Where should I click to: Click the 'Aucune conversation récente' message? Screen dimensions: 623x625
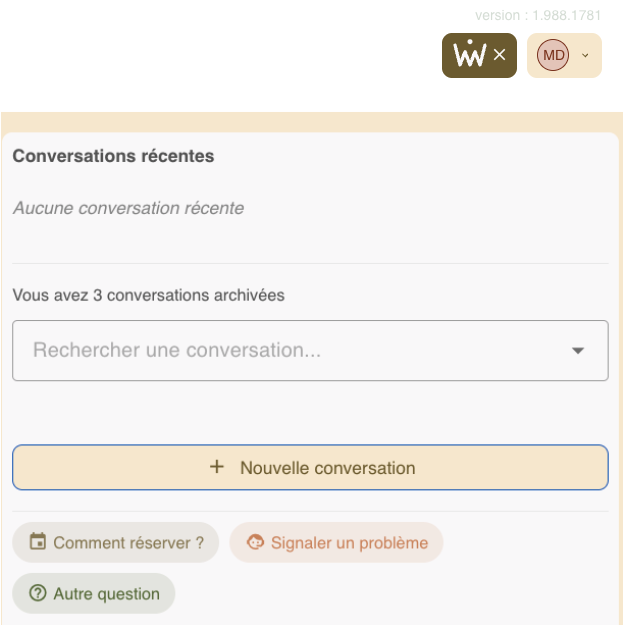tap(128, 209)
